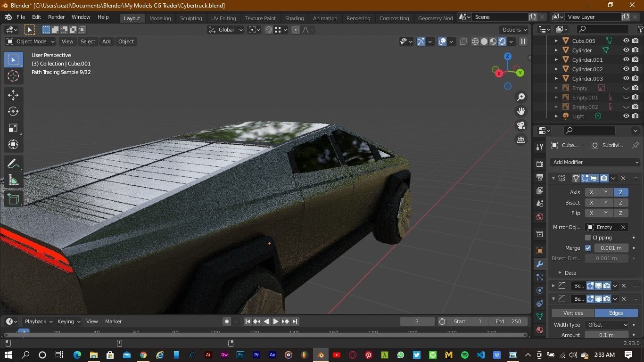Activate the Rotate tool

[13, 111]
